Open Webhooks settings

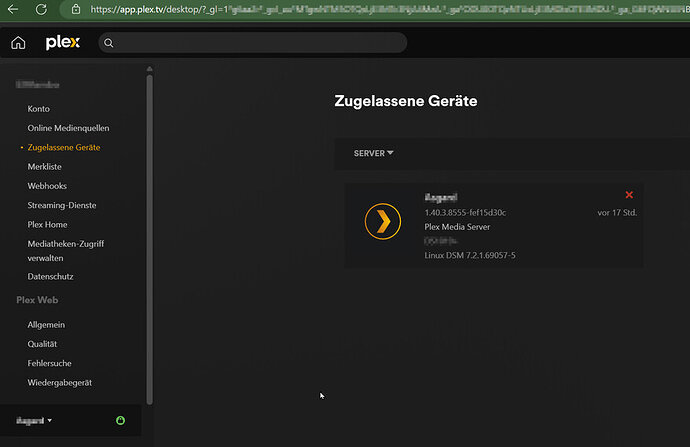47,186
